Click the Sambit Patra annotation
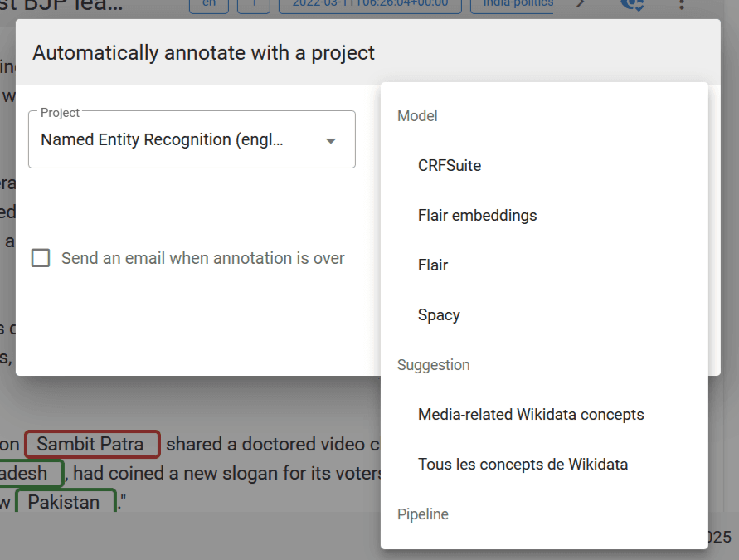This screenshot has height=560, width=739. click(91, 445)
